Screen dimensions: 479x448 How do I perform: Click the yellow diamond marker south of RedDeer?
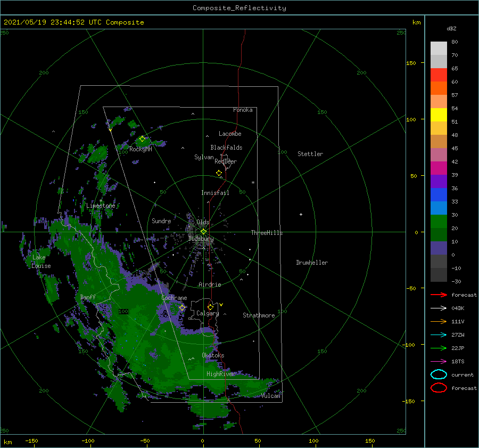[219, 173]
